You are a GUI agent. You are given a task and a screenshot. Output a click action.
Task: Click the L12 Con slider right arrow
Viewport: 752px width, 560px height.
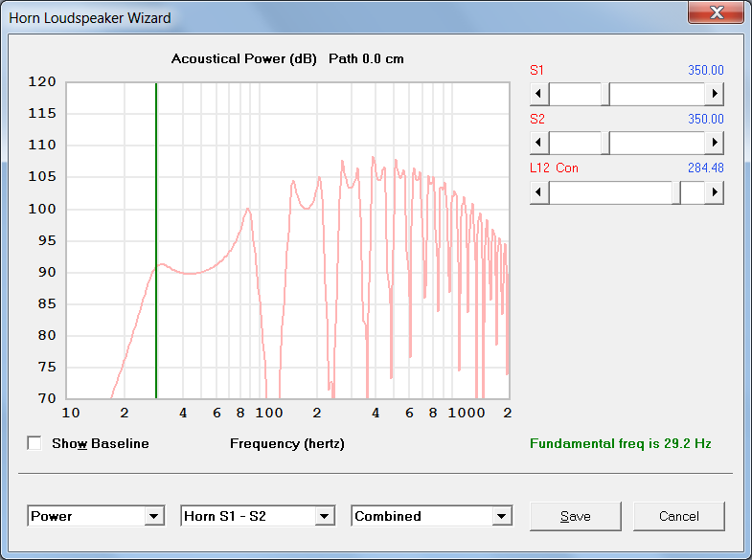(714, 192)
